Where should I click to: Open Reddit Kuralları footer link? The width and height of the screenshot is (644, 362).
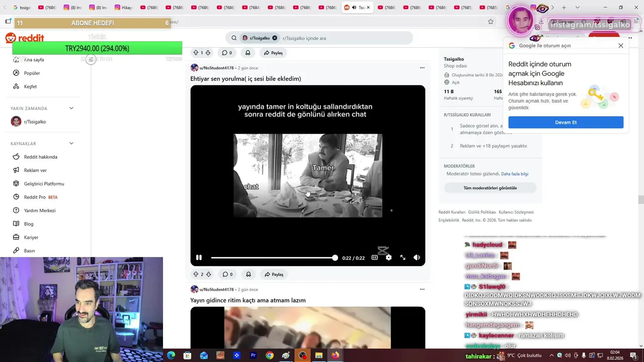[452, 212]
